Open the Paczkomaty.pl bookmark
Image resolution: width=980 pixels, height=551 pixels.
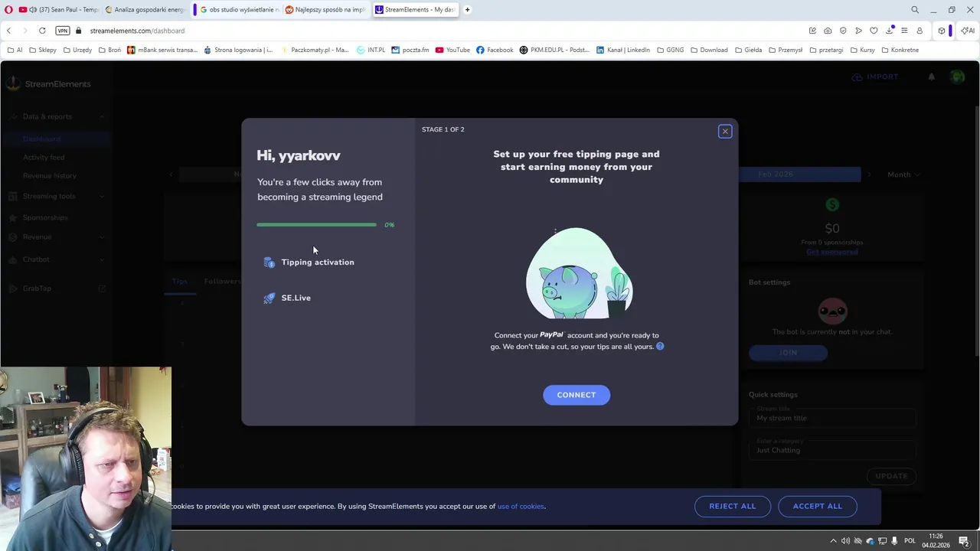[315, 50]
